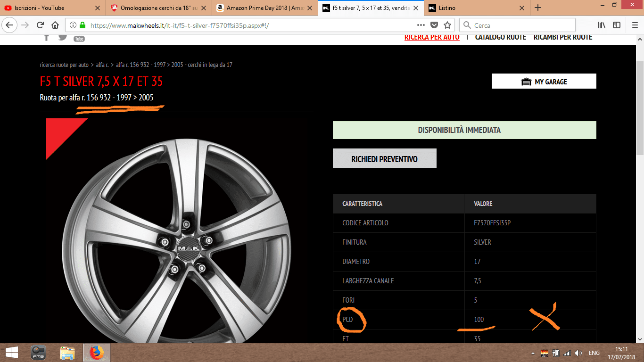Click the PCD value 100
The width and height of the screenshot is (644, 362).
click(479, 320)
